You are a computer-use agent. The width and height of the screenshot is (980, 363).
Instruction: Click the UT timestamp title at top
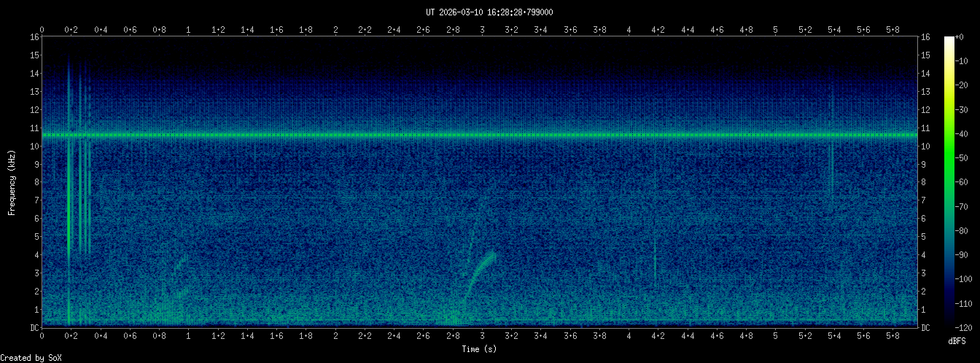[489, 12]
